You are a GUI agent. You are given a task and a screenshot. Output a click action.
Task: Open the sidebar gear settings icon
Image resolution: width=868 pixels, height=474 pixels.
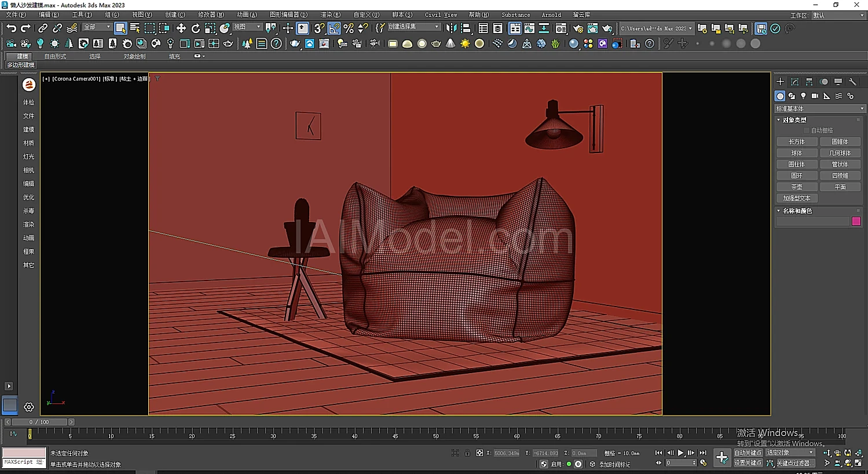29,407
